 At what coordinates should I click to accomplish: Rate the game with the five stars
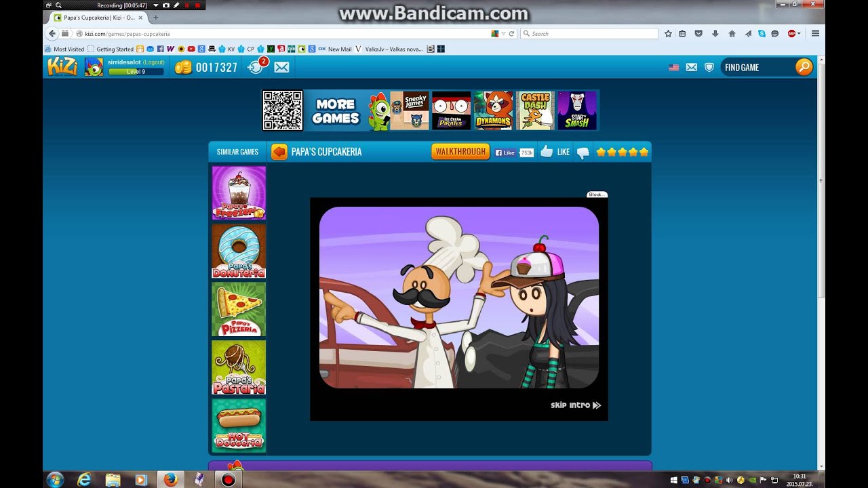coord(622,152)
